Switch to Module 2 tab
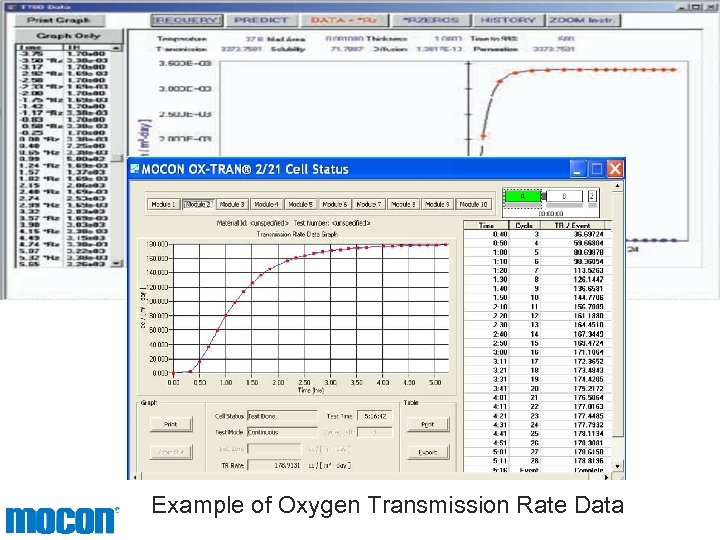 click(197, 204)
